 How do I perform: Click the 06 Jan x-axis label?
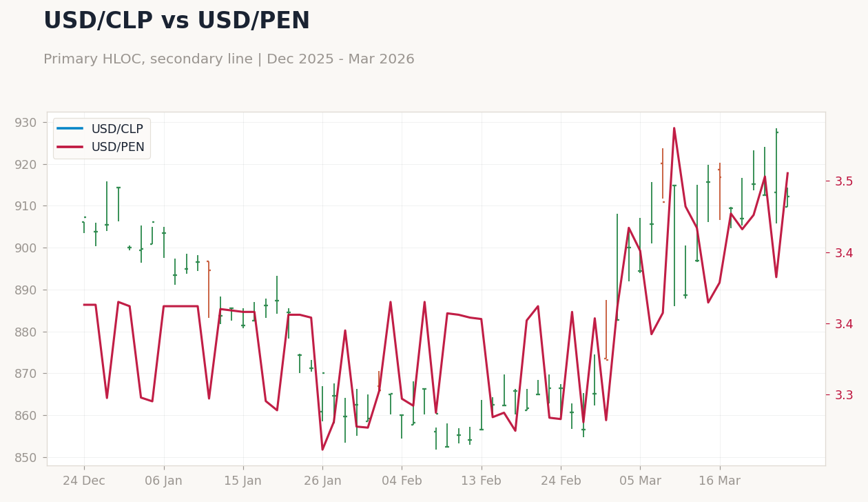click(x=163, y=481)
